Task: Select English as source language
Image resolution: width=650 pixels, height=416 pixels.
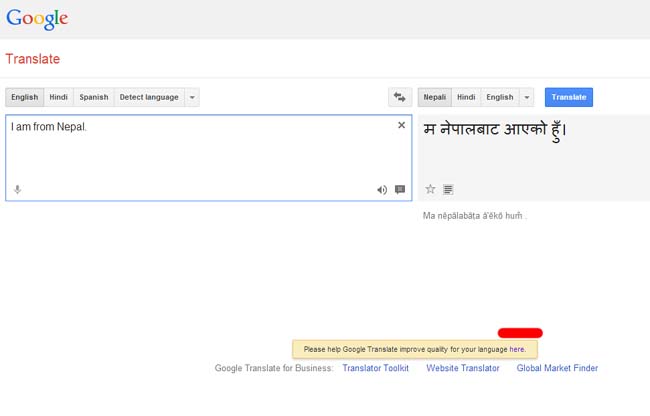Action: [x=24, y=97]
